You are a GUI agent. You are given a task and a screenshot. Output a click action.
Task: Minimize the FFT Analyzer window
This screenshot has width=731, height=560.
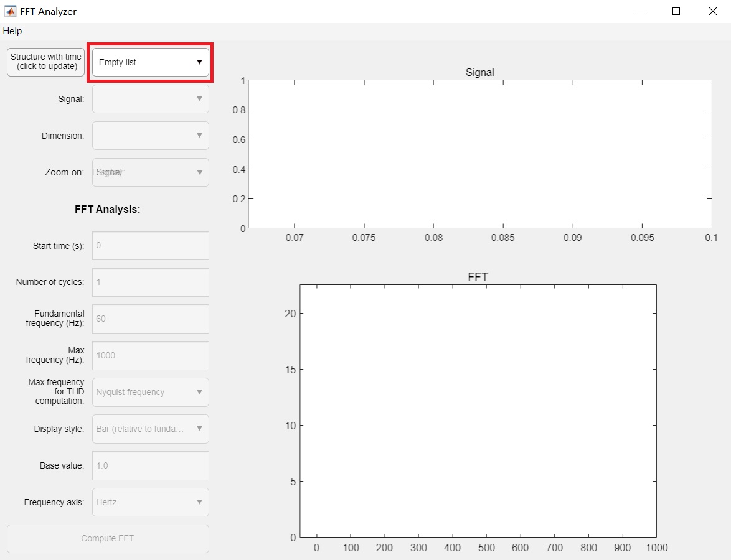click(x=640, y=11)
